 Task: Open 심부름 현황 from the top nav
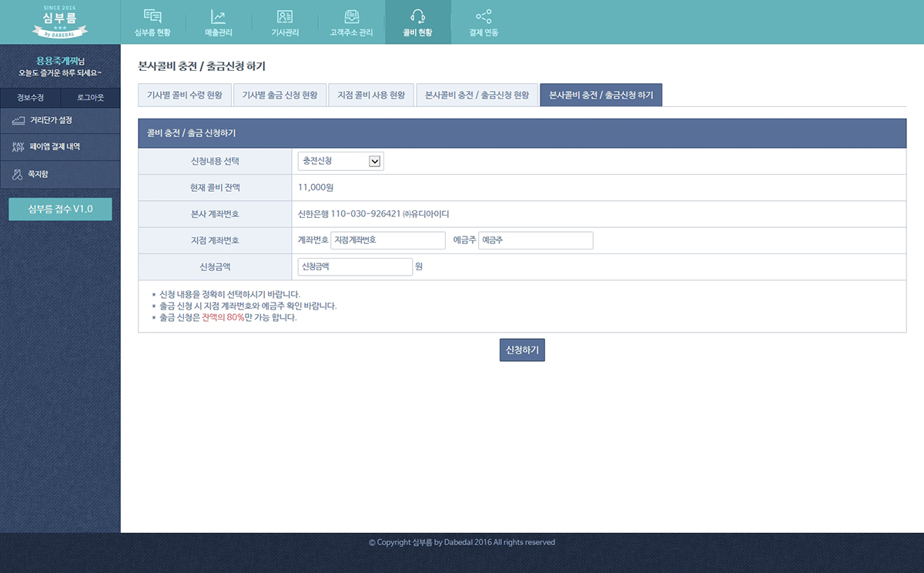(152, 22)
